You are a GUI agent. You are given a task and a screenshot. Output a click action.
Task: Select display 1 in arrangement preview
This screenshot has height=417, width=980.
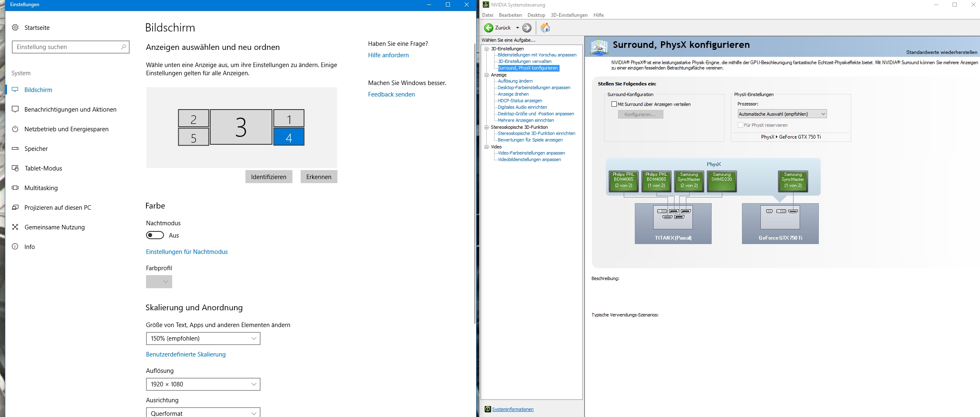coord(289,118)
